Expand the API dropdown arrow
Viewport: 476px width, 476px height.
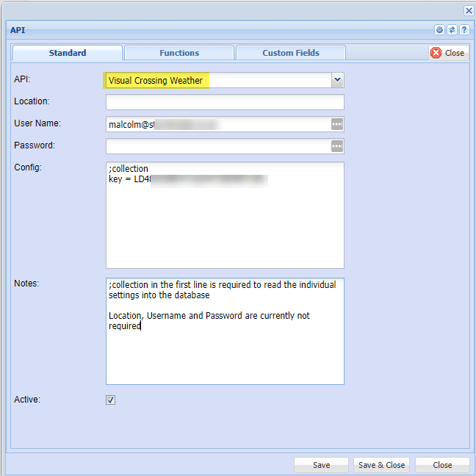(x=337, y=80)
